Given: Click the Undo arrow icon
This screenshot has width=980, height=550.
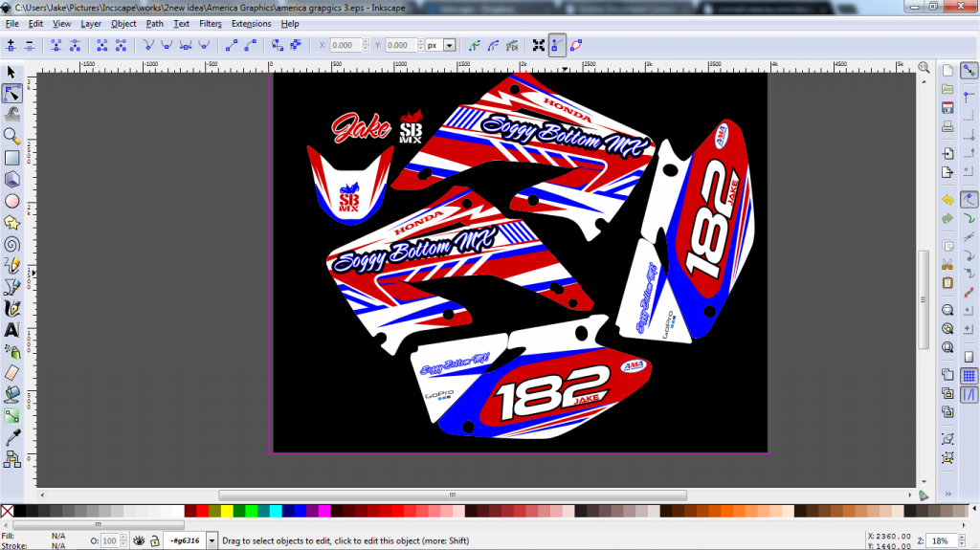Looking at the screenshot, I should [x=947, y=199].
